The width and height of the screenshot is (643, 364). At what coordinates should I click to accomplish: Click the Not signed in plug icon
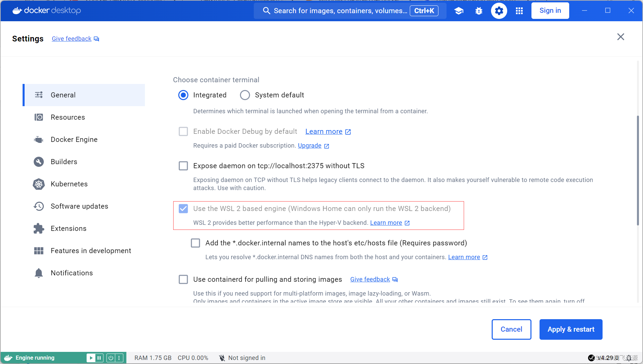point(222,358)
